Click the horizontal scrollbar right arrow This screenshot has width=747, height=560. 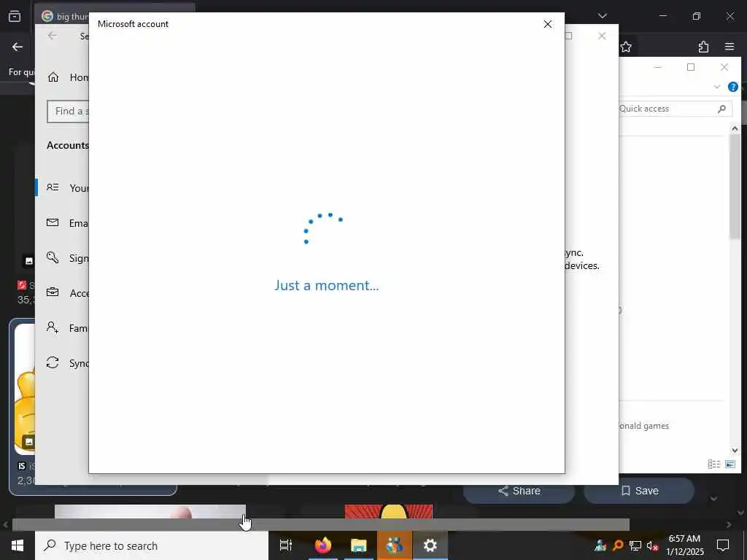(729, 525)
